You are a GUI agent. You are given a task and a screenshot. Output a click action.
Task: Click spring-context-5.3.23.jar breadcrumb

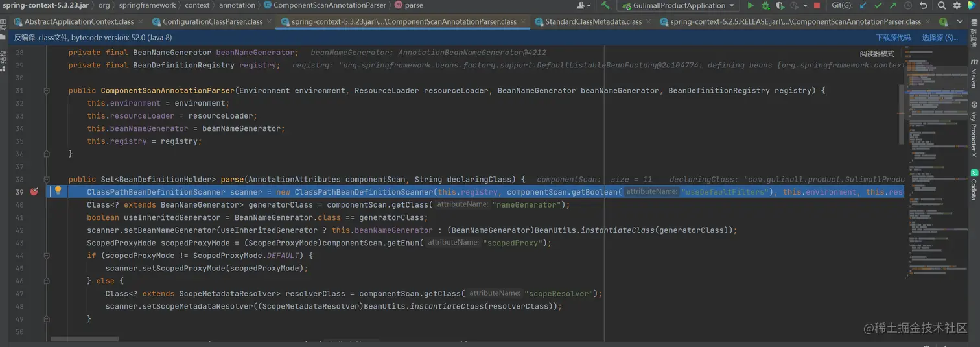click(x=45, y=5)
